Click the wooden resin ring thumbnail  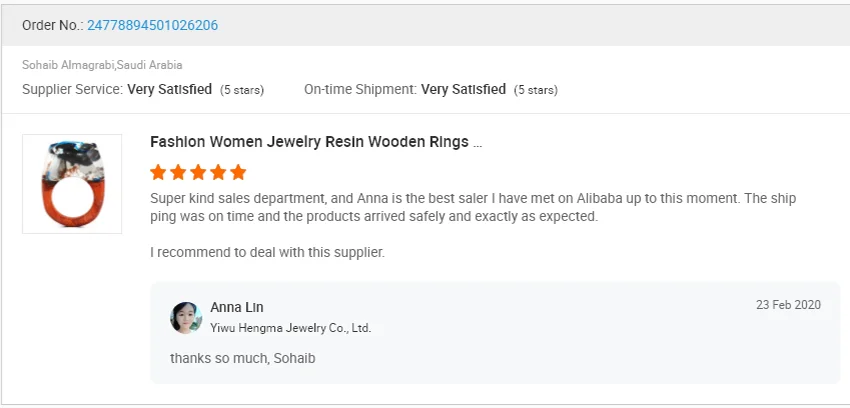click(72, 184)
